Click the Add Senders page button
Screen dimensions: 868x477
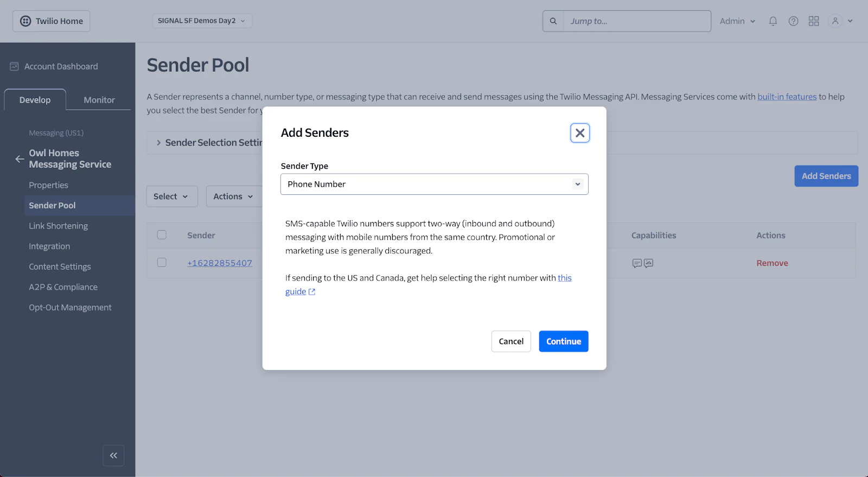[826, 176]
